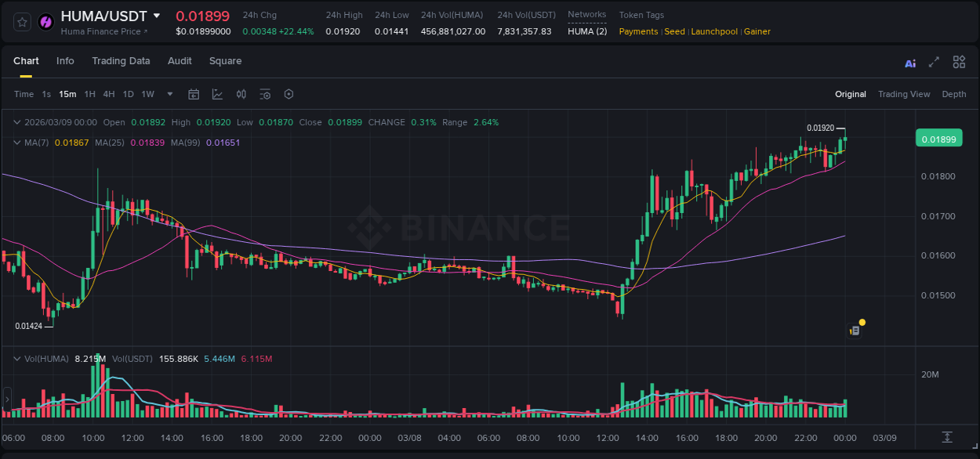The image size is (980, 459).
Task: Open the AI analysis assistant
Action: pos(909,62)
